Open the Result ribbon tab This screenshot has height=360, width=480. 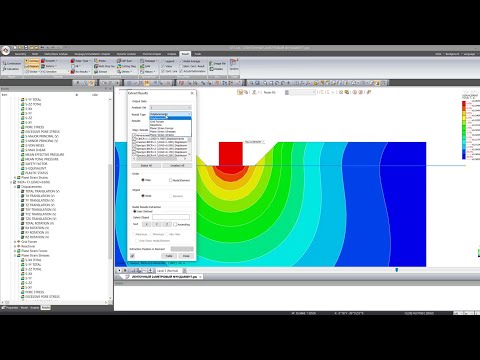(x=185, y=54)
